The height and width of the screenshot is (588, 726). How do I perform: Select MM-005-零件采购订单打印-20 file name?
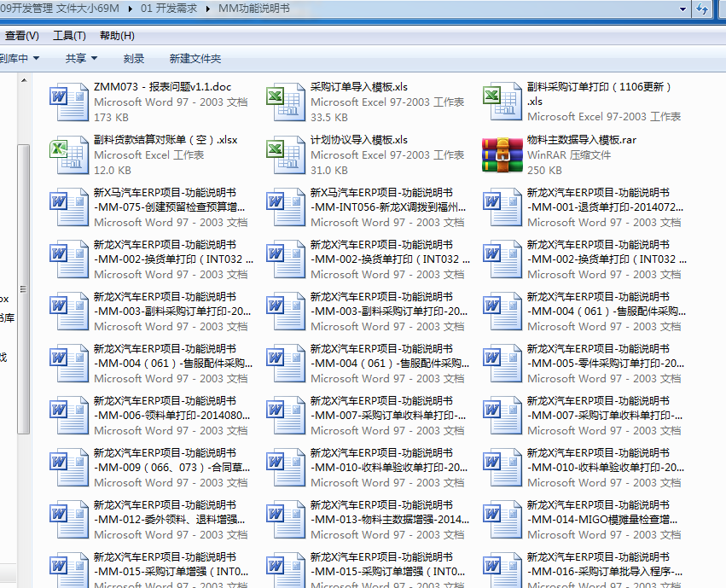[x=606, y=356]
